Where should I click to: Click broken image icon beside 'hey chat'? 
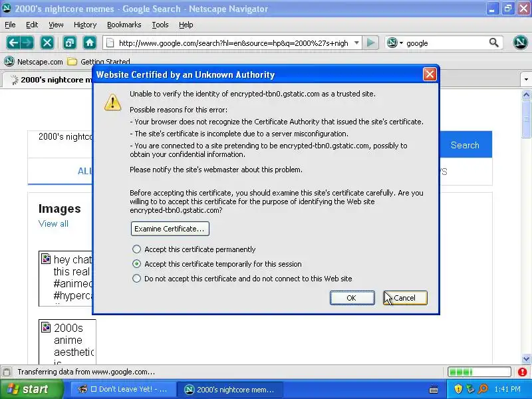(x=46, y=259)
